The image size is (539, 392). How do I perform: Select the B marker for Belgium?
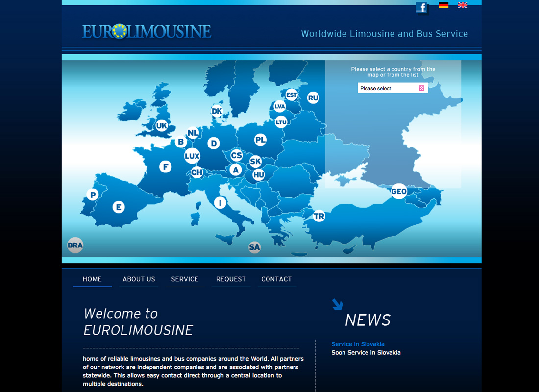pyautogui.click(x=180, y=142)
